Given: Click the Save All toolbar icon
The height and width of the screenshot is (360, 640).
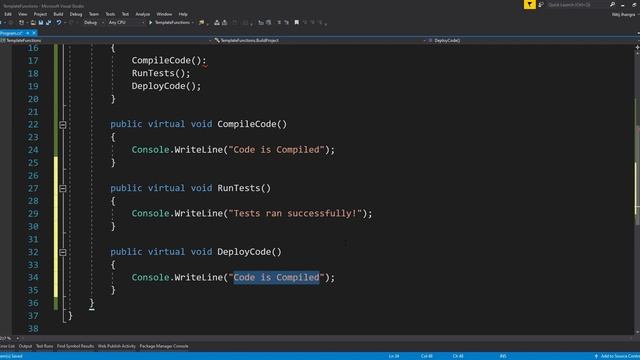Looking at the screenshot, I should click(49, 23).
